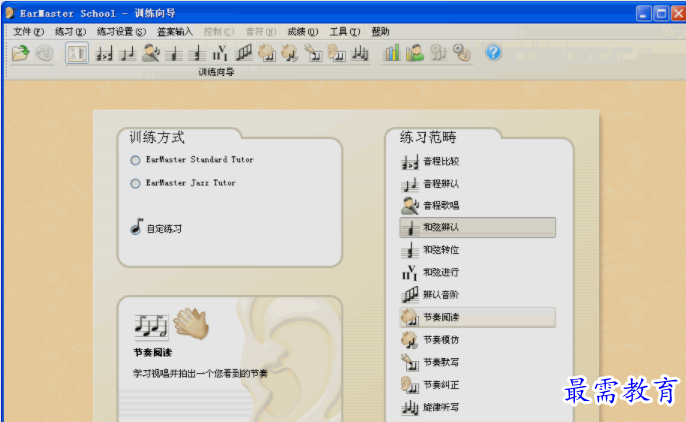Select 旋律听写 in the 练习范畴 list
686x422 pixels.
pos(477,408)
